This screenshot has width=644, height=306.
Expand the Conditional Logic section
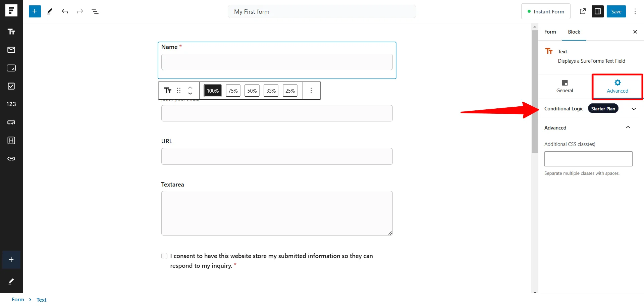(x=634, y=108)
